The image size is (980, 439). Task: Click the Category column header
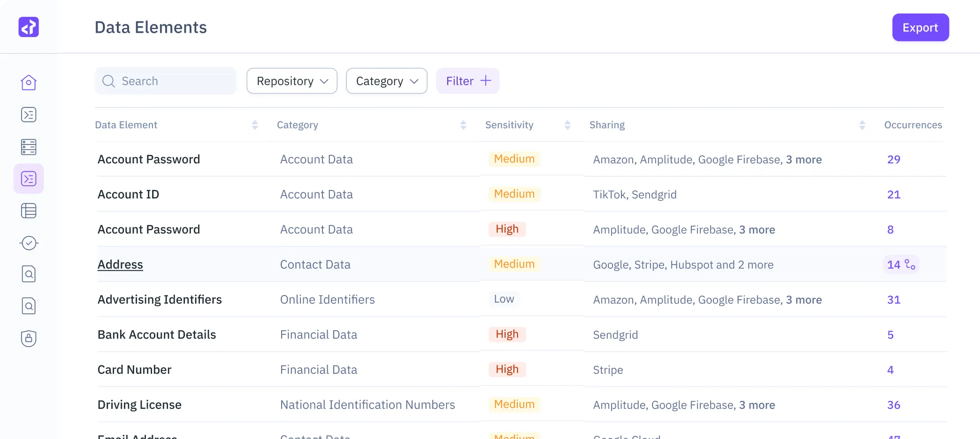(297, 125)
